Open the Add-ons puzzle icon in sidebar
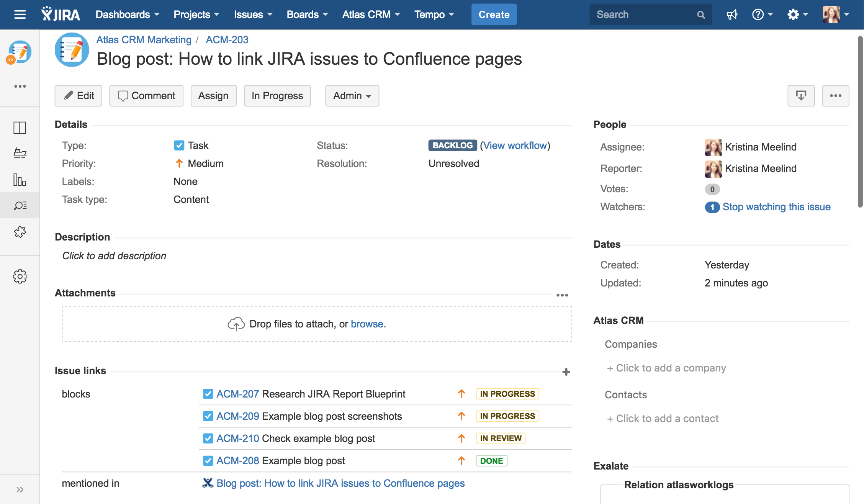 pos(20,232)
